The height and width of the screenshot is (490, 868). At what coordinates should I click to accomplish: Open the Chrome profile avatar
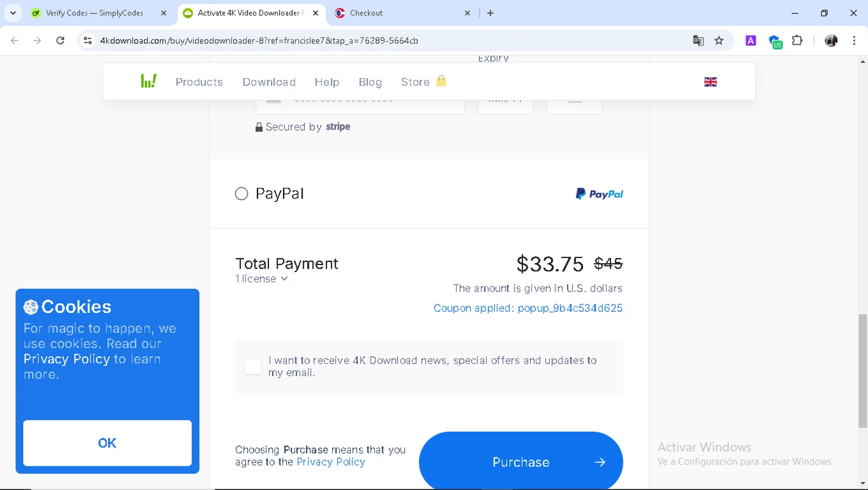[x=831, y=40]
